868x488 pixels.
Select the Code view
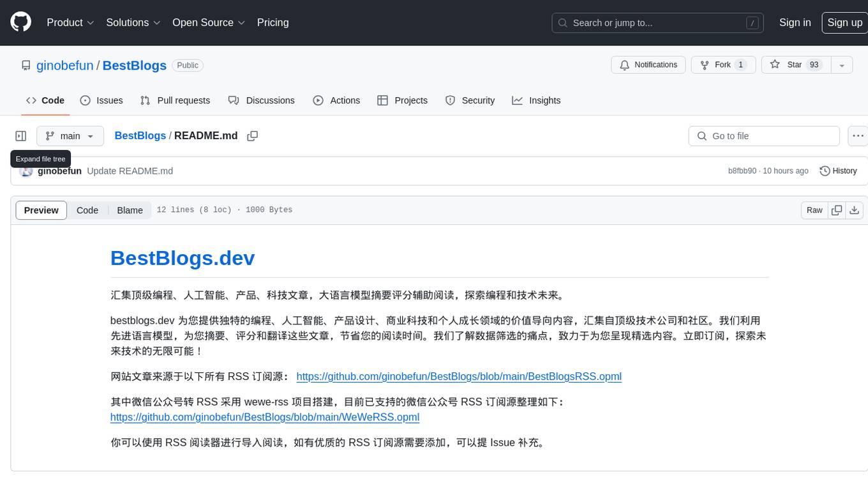point(87,210)
